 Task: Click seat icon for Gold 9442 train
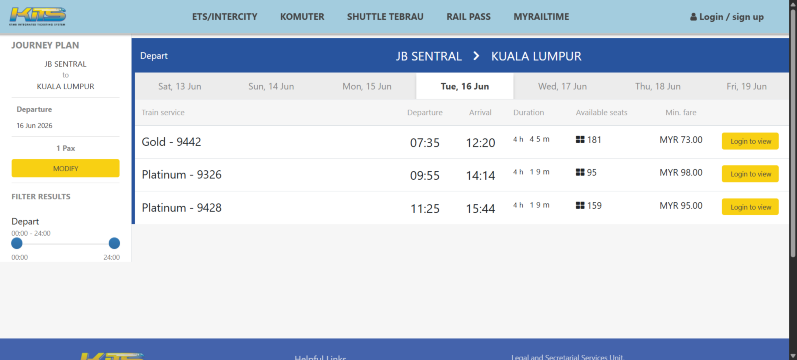(x=580, y=139)
